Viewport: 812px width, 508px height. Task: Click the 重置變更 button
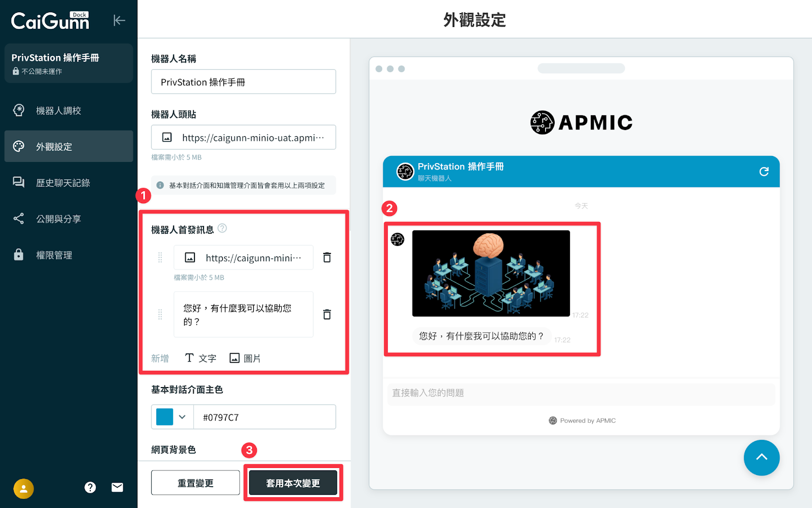[x=195, y=483]
